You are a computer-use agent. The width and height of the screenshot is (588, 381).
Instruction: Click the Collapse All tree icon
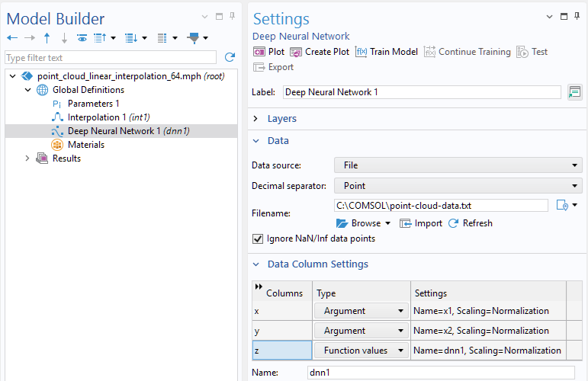(100, 38)
